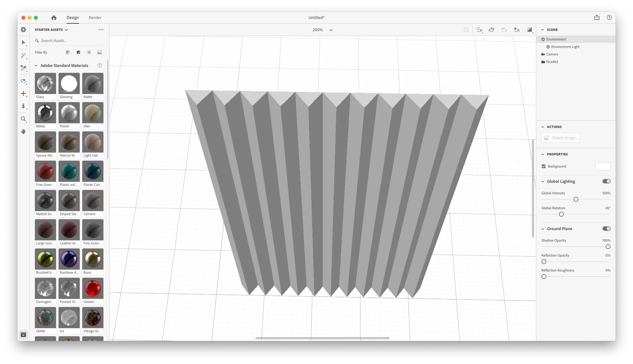Select the Sampler eyedropper tool
The image size is (633, 364).
pos(23,68)
